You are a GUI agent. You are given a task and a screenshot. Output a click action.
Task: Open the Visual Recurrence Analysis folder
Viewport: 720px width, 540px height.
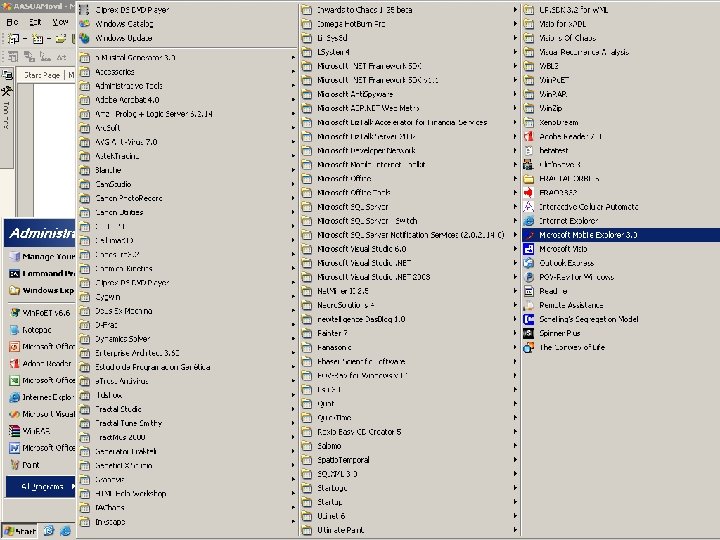(x=621, y=52)
